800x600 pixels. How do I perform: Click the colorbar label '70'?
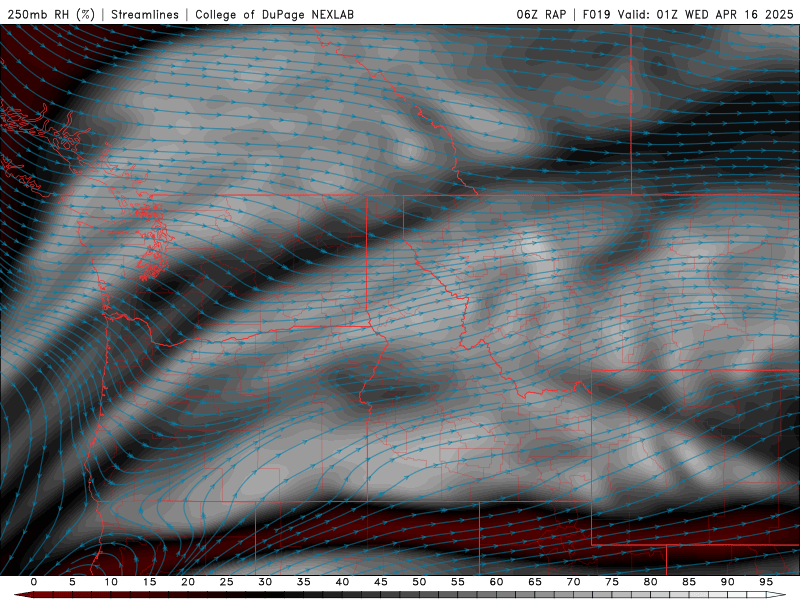[573, 582]
